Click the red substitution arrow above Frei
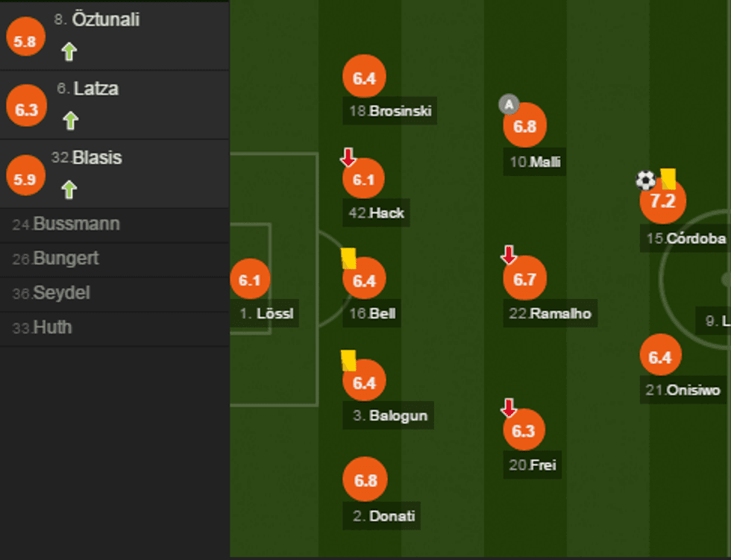The width and height of the screenshot is (731, 560). (509, 408)
